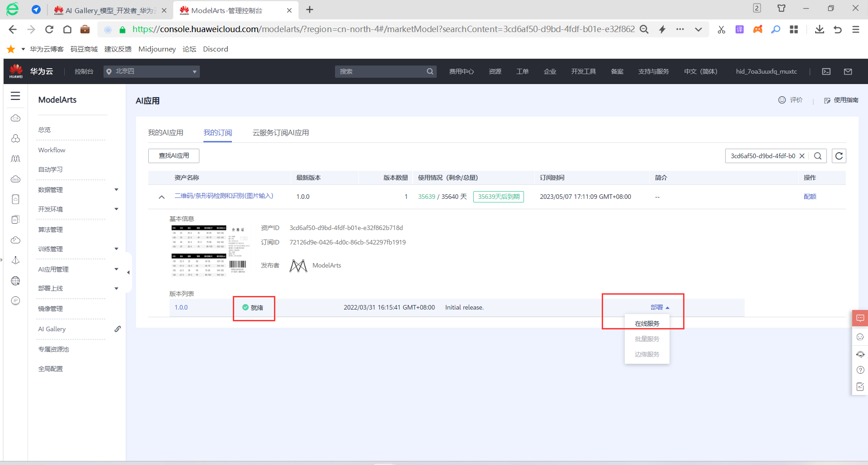Screen dimensions: 868x465
Task: Expand the 部署上线 sidebar menu
Action: 116,288
